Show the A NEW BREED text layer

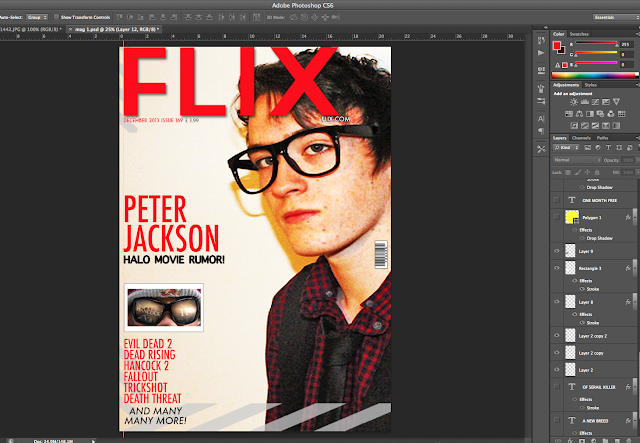point(556,420)
